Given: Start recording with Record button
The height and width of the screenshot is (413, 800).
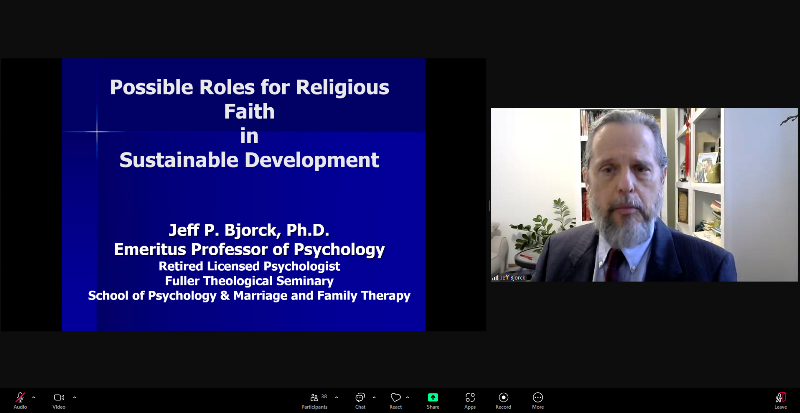Looking at the screenshot, I should coord(504,400).
